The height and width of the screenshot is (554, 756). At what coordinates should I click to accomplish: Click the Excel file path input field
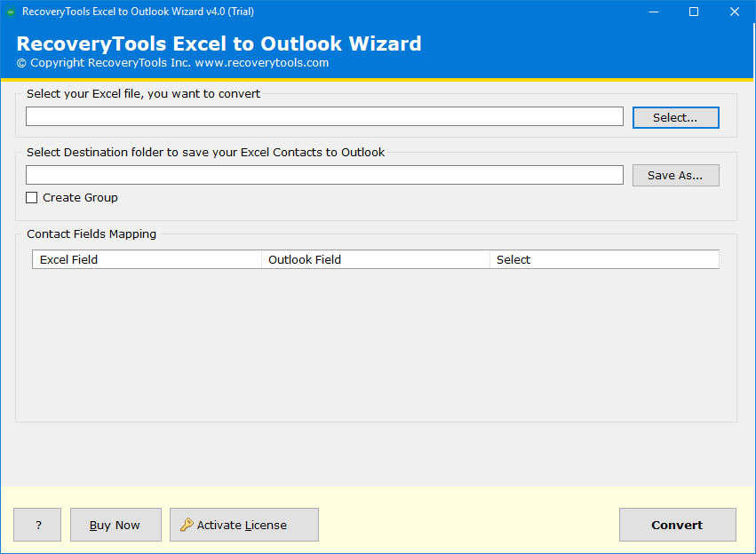click(324, 115)
